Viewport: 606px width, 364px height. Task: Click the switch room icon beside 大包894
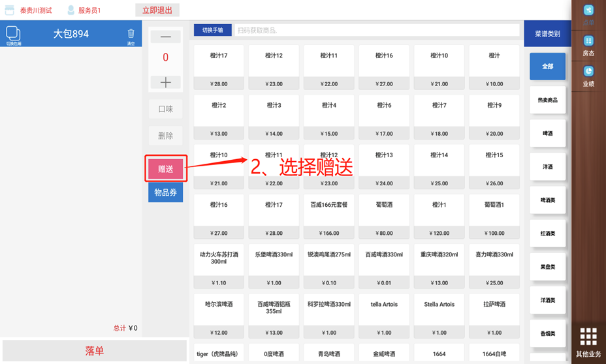pos(13,34)
